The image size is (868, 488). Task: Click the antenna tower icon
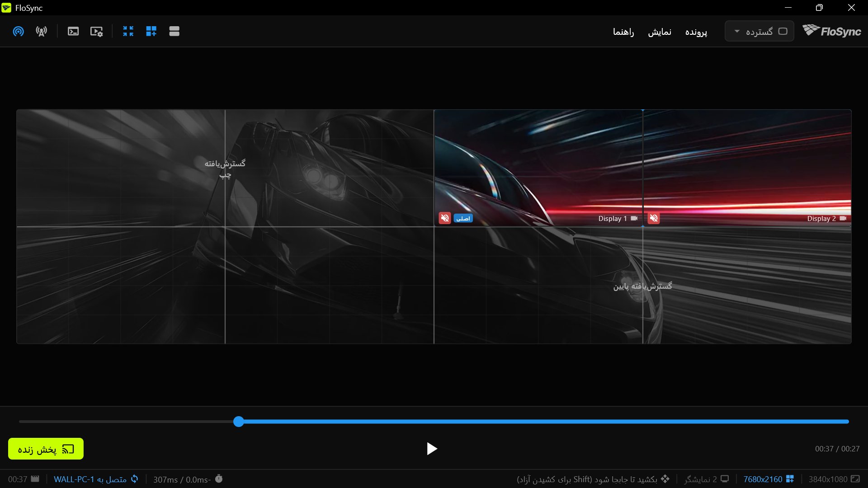click(41, 31)
